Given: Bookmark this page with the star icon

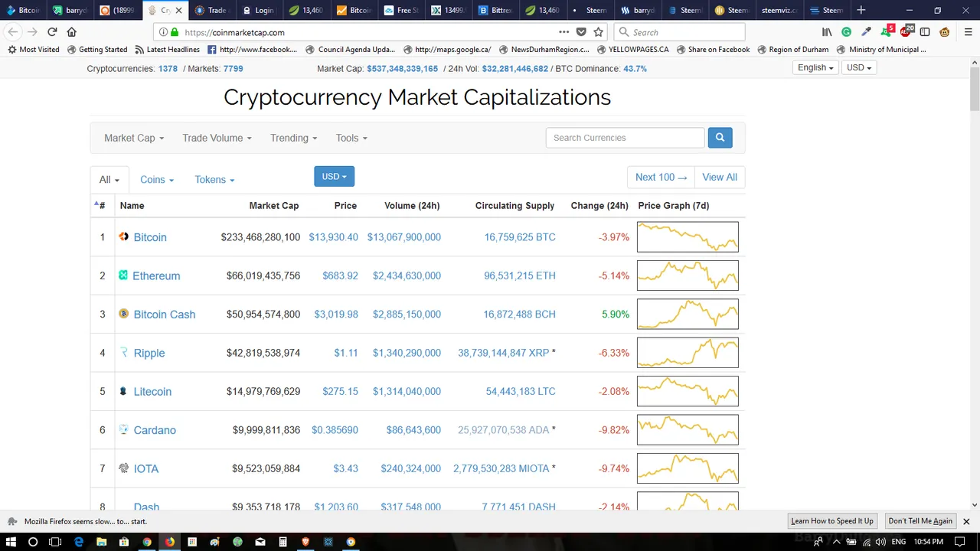Looking at the screenshot, I should point(599,32).
